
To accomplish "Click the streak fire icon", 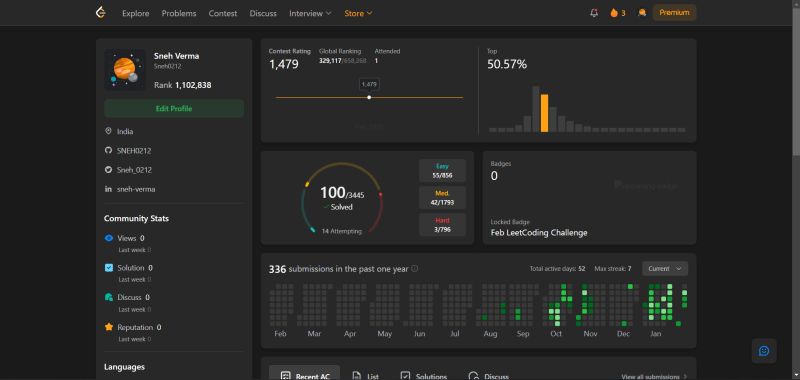I will (x=614, y=13).
